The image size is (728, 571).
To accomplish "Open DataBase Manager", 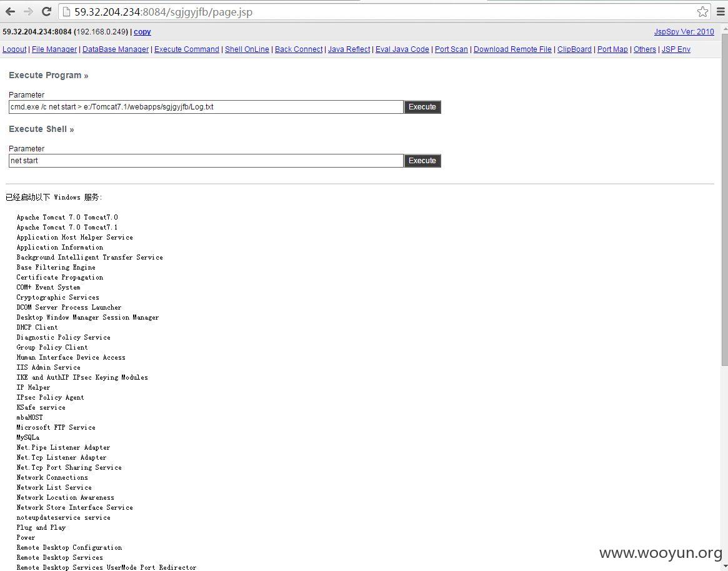I will tap(116, 49).
